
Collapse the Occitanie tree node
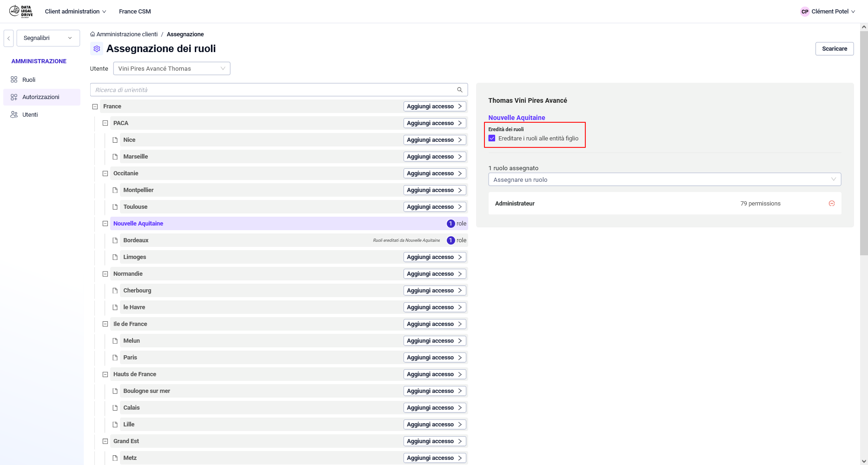(x=105, y=173)
